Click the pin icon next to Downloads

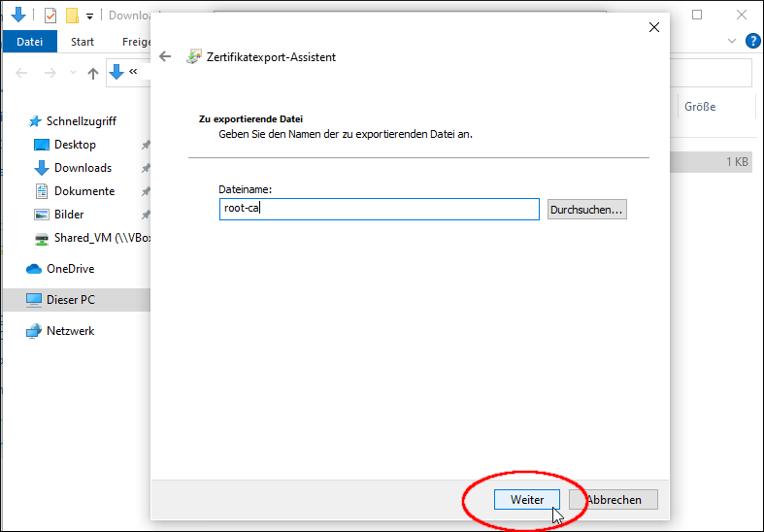[x=146, y=168]
